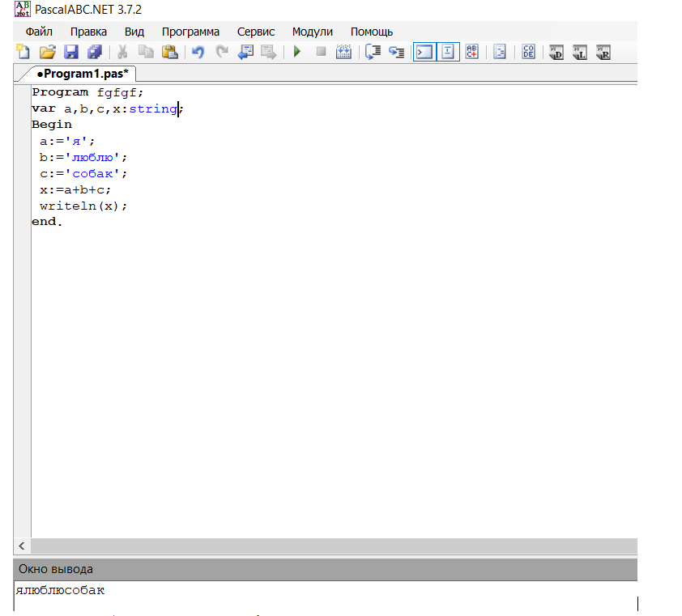Click the line a:='я';
Viewport: 682px width, 616px height.
click(x=67, y=142)
